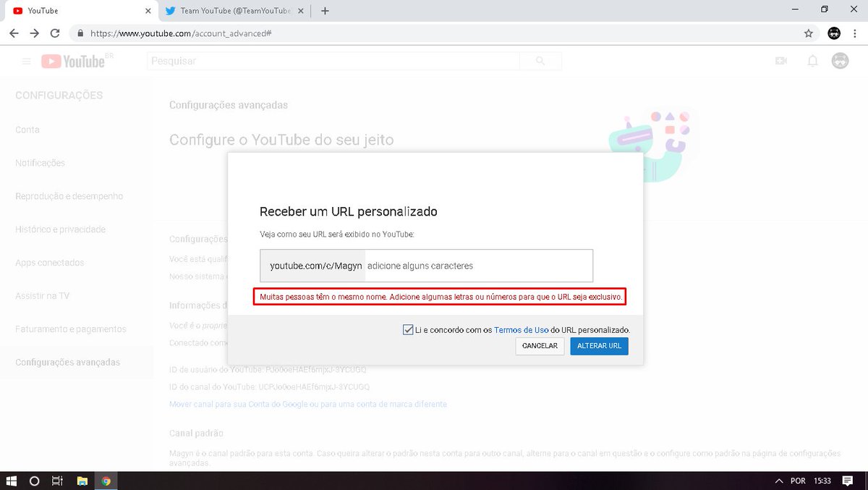Open Apps conectados settings
The height and width of the screenshot is (490, 868).
tap(50, 263)
